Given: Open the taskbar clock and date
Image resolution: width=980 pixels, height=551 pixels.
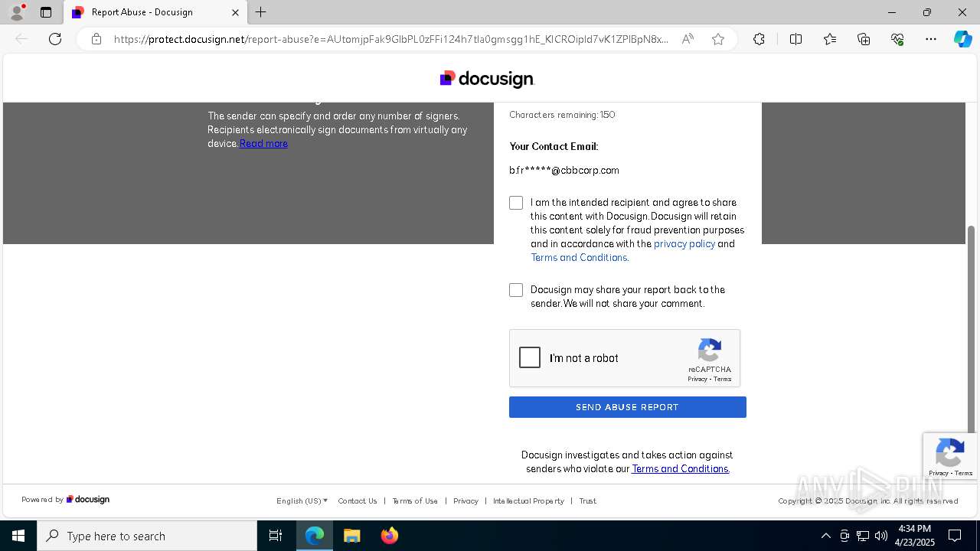Looking at the screenshot, I should [x=915, y=536].
